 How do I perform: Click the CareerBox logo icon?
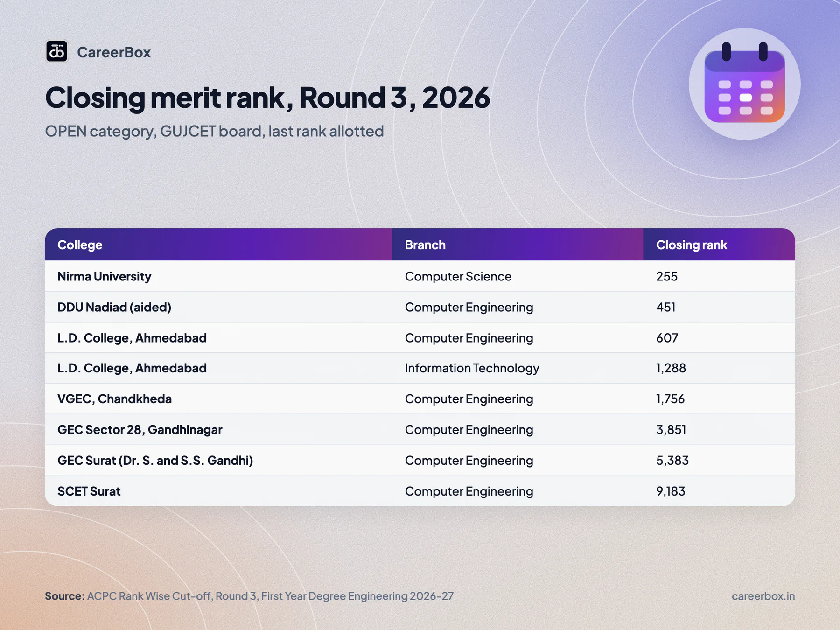click(x=56, y=51)
